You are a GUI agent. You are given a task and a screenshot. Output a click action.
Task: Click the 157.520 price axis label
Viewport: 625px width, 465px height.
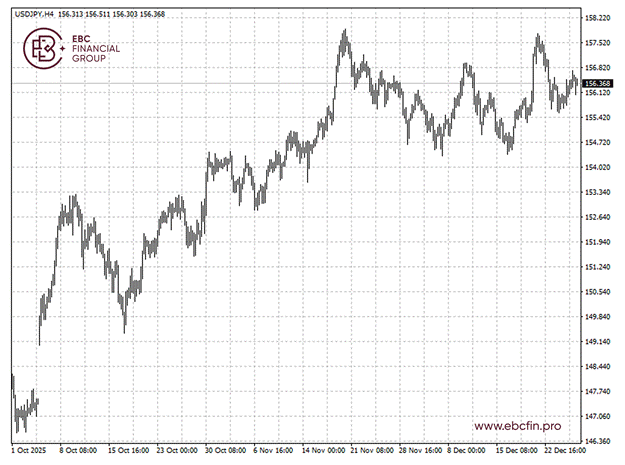click(x=597, y=43)
